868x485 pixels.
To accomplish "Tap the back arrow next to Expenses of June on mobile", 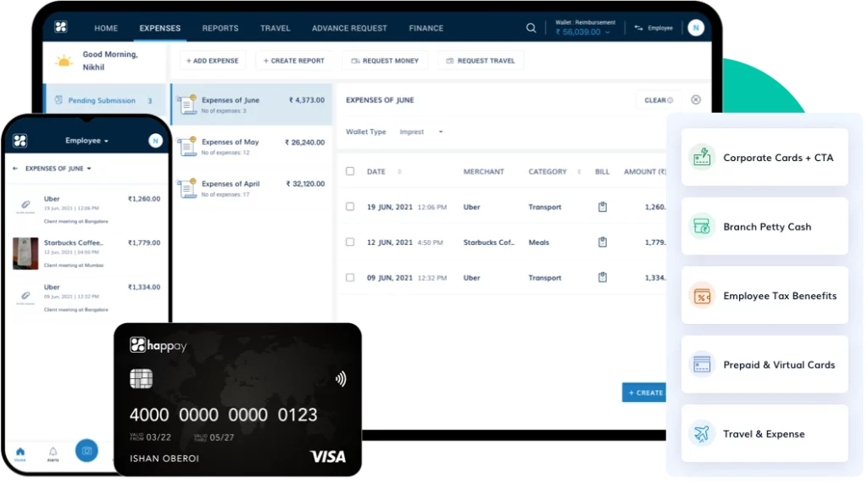I will click(x=15, y=169).
